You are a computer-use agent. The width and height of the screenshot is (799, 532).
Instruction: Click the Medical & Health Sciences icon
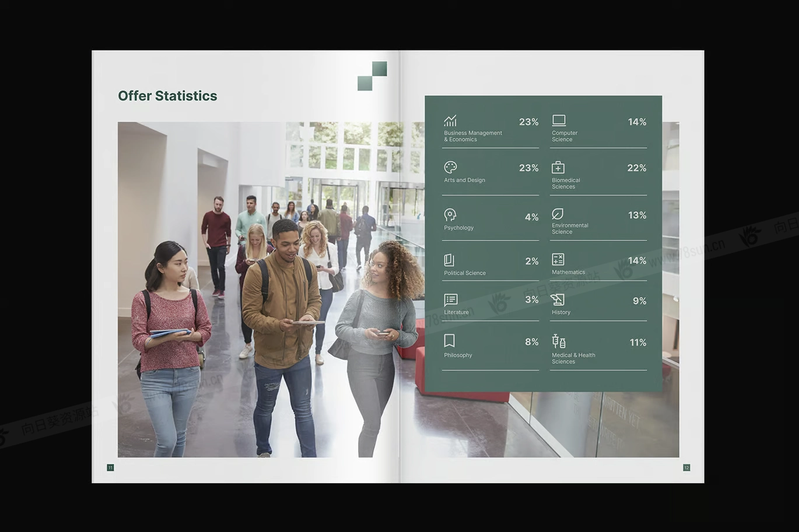[x=559, y=341]
